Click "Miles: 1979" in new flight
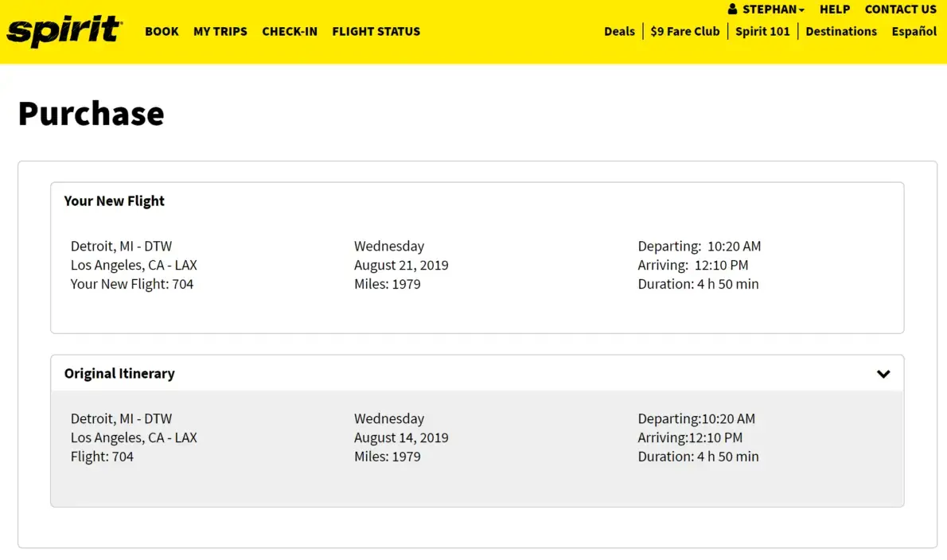The height and width of the screenshot is (560, 947). [x=387, y=284]
